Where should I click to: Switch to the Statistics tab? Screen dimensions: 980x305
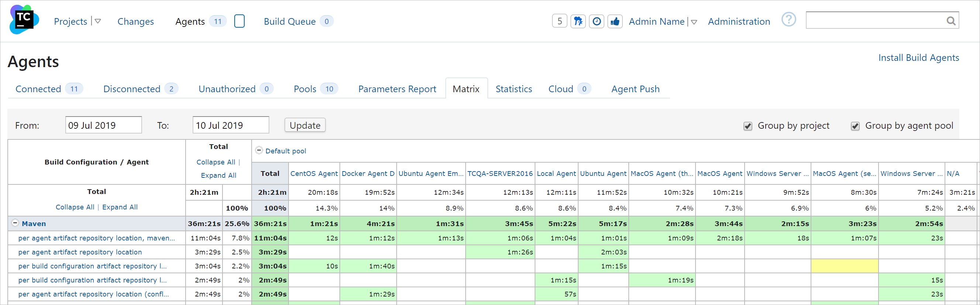coord(513,89)
